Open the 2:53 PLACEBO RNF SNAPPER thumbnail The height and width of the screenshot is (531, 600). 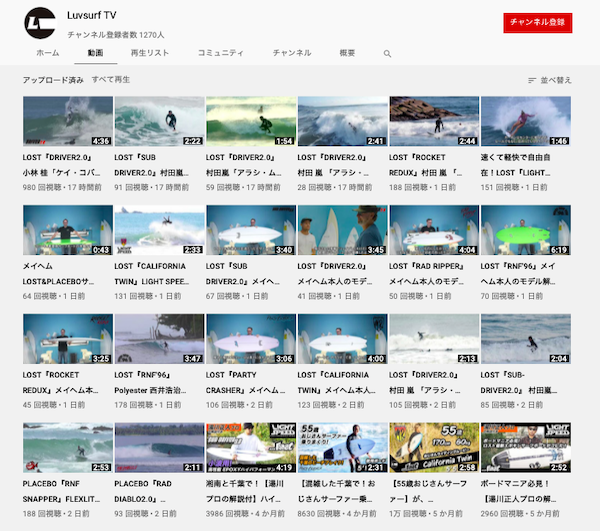(x=68, y=448)
